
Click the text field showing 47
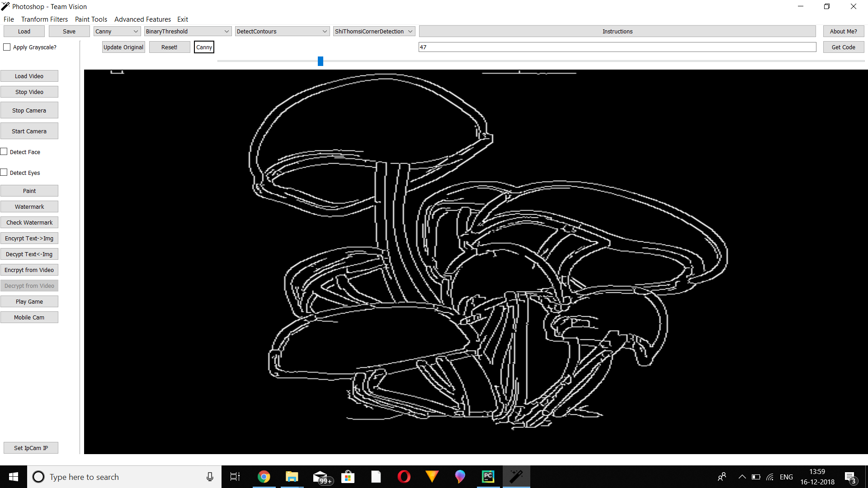click(x=617, y=47)
